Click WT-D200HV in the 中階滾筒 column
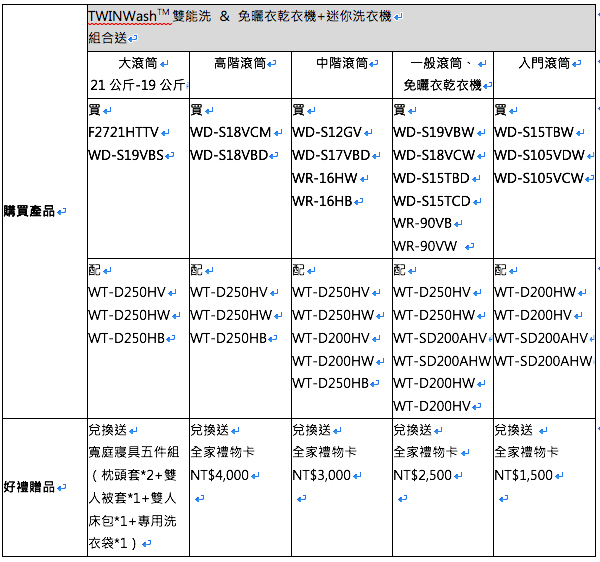 coord(331,339)
